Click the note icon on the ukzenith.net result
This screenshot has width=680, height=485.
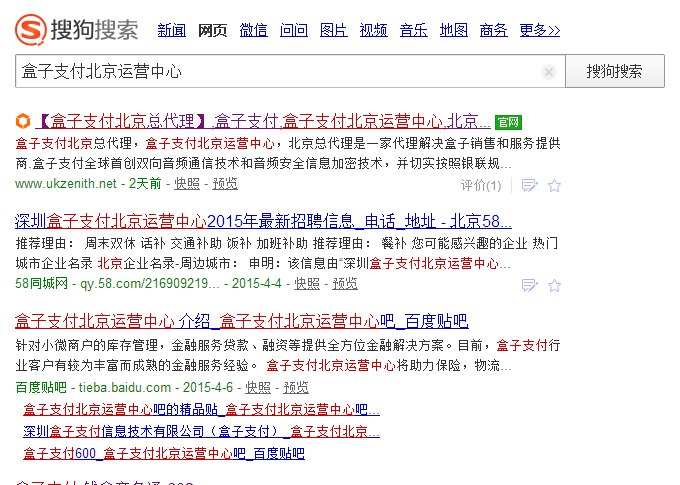tap(529, 186)
